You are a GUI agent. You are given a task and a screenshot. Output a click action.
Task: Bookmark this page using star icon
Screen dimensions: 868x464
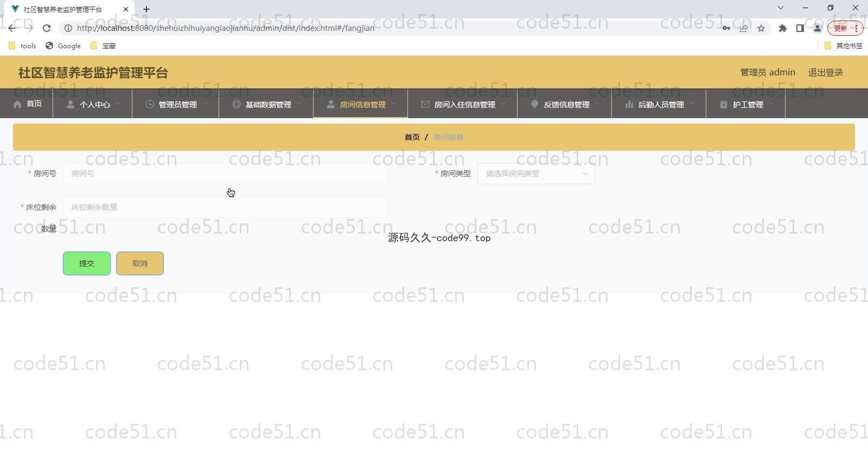point(761,28)
